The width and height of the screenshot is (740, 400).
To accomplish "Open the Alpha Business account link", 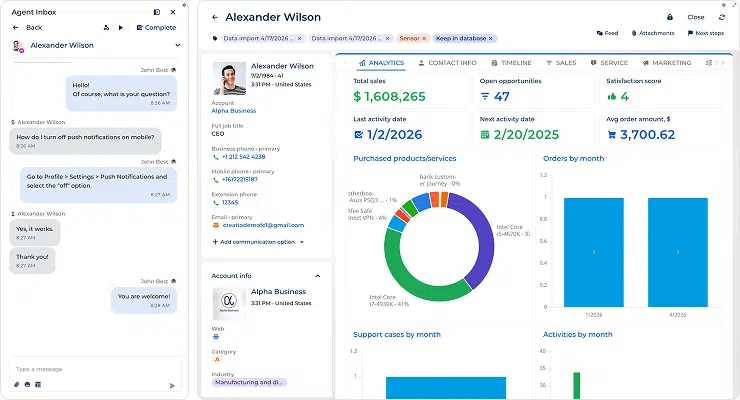I will [234, 111].
